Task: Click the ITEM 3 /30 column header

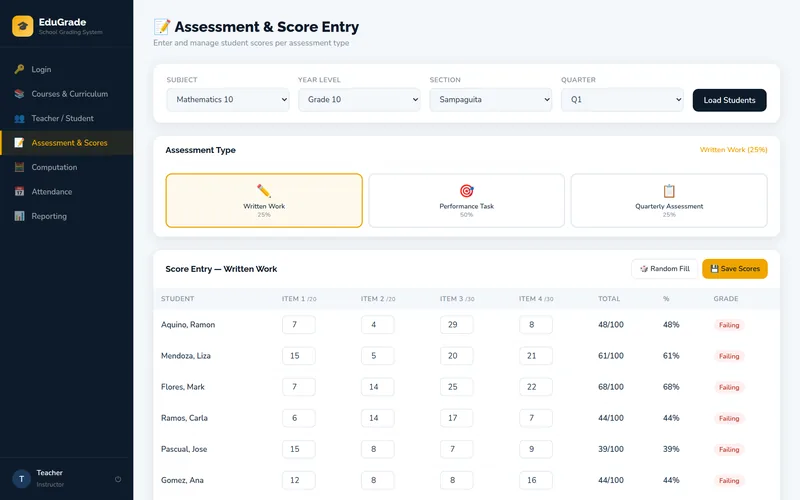Action: pos(457,298)
